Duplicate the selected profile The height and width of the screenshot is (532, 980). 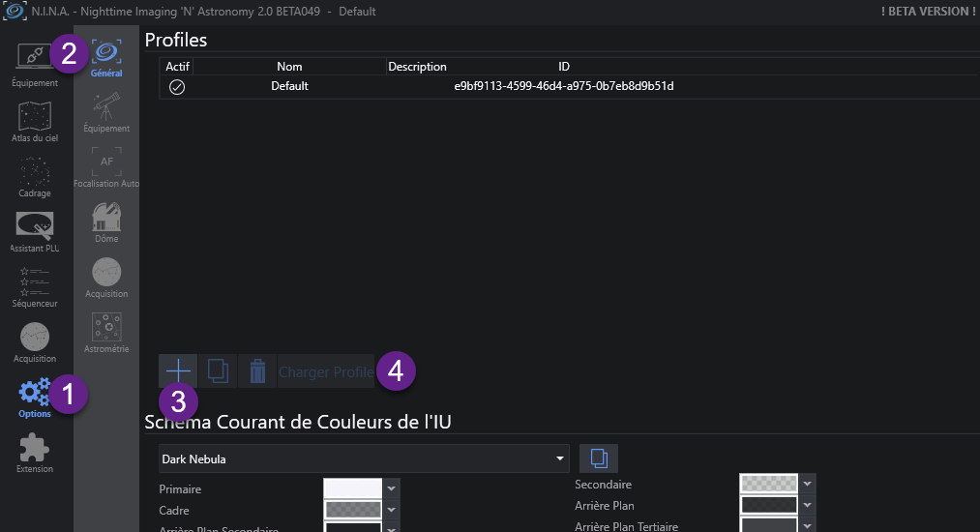point(218,371)
